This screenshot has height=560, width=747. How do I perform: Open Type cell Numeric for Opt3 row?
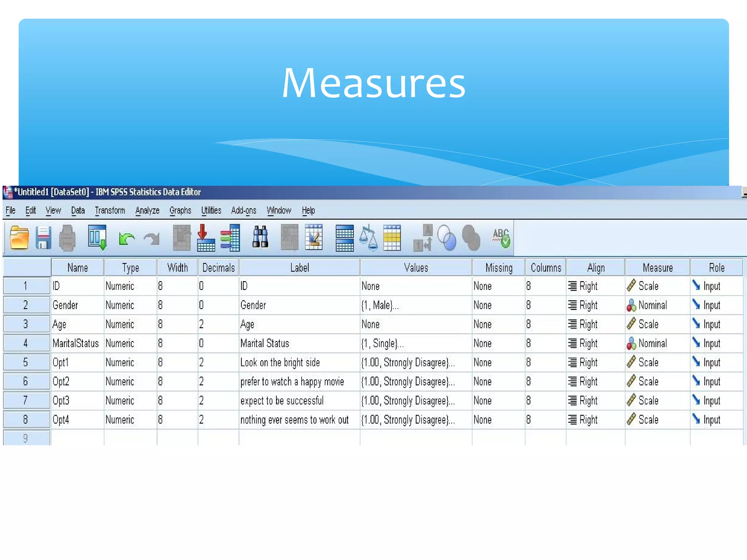pos(131,401)
